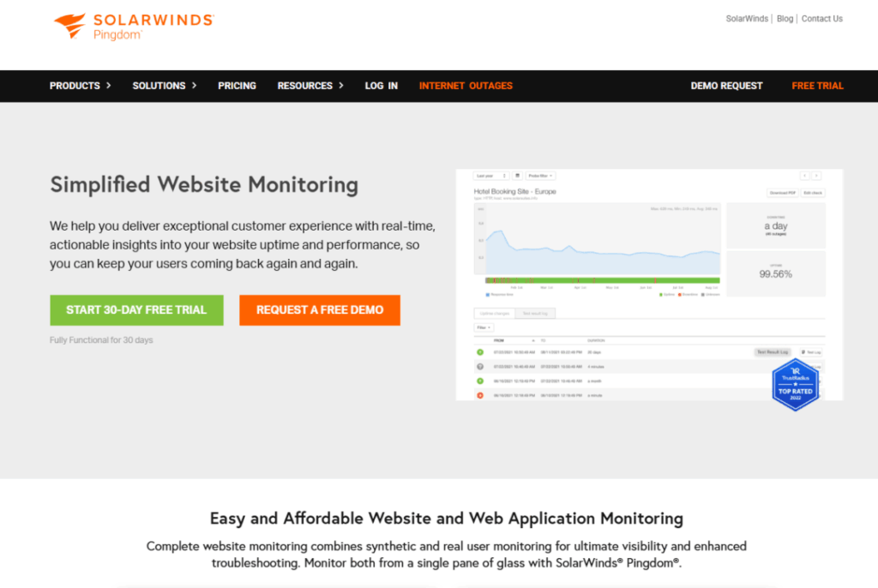This screenshot has width=878, height=588.
Task: Start the 30-day free trial
Action: [136, 310]
